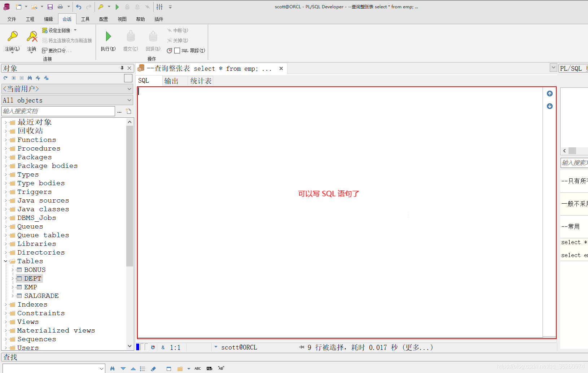The image size is (588, 373).
Task: Select the BONUS table
Action: [x=35, y=270]
